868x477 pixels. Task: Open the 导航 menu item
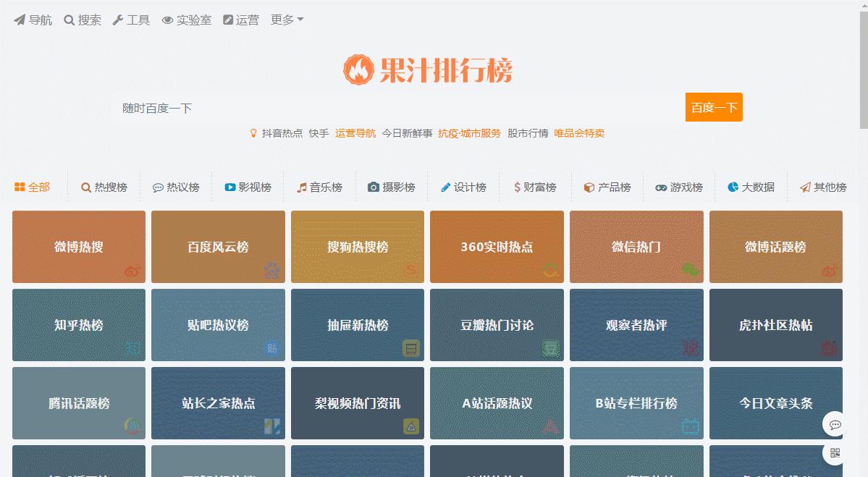coord(33,20)
